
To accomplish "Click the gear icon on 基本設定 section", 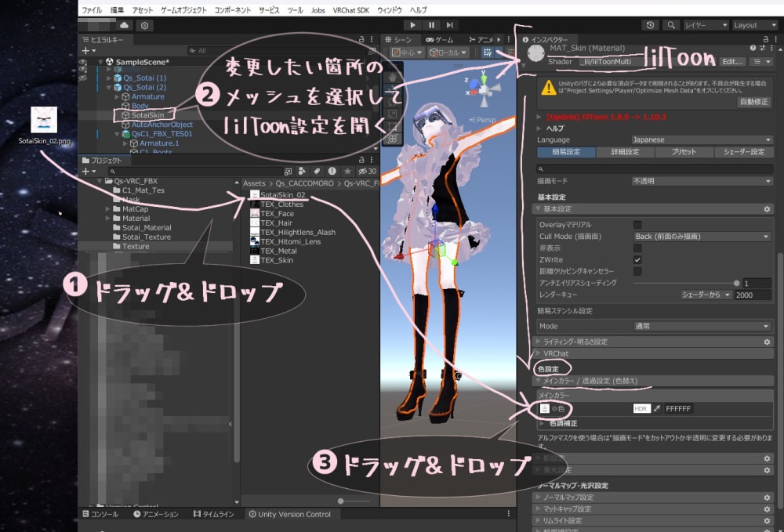I will [x=767, y=208].
